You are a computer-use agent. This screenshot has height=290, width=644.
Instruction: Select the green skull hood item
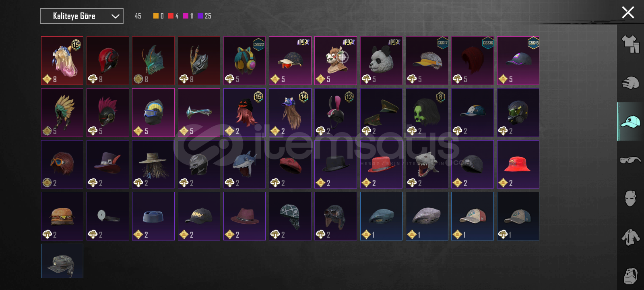[427, 113]
